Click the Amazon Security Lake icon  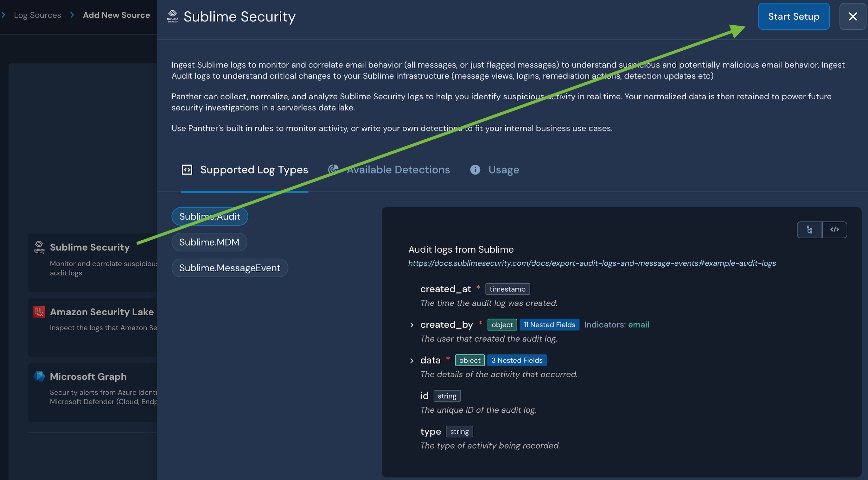tap(39, 312)
